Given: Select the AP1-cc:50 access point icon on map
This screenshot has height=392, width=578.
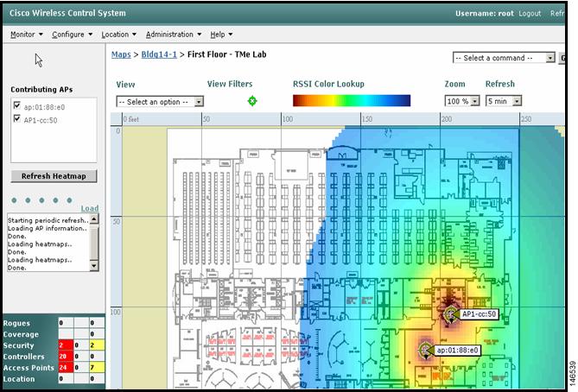Looking at the screenshot, I should pos(450,314).
